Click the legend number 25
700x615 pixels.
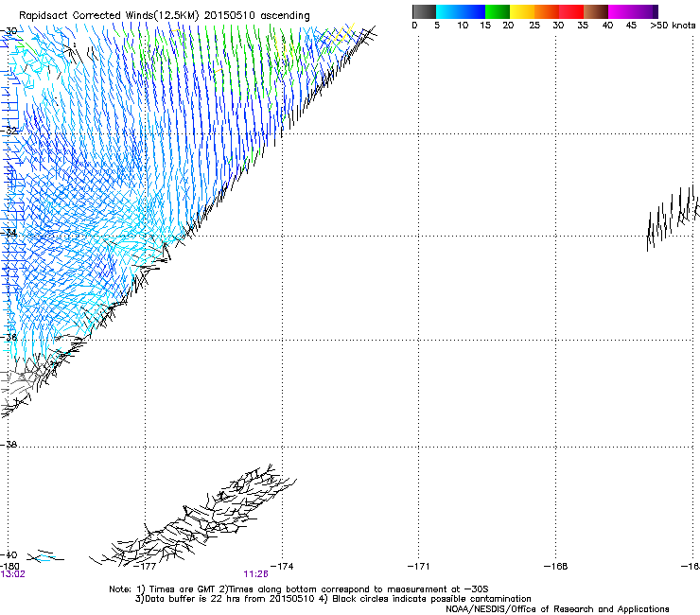point(534,26)
